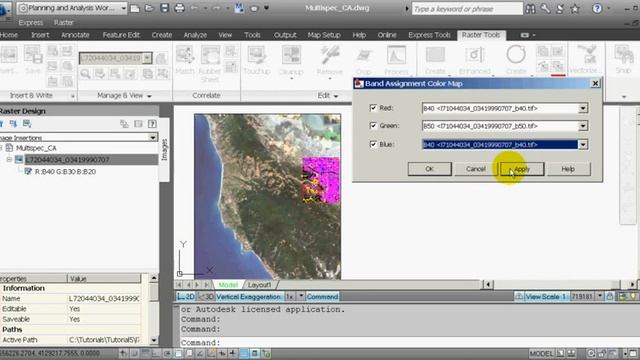Image resolution: width=640 pixels, height=360 pixels.
Task: Open the Feature Edit ribbon tab
Action: (x=121, y=35)
